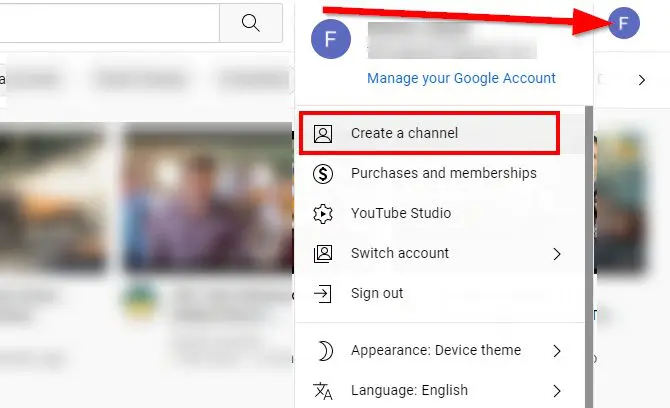Click the Appearance moon icon
The width and height of the screenshot is (670, 408).
pyautogui.click(x=325, y=351)
